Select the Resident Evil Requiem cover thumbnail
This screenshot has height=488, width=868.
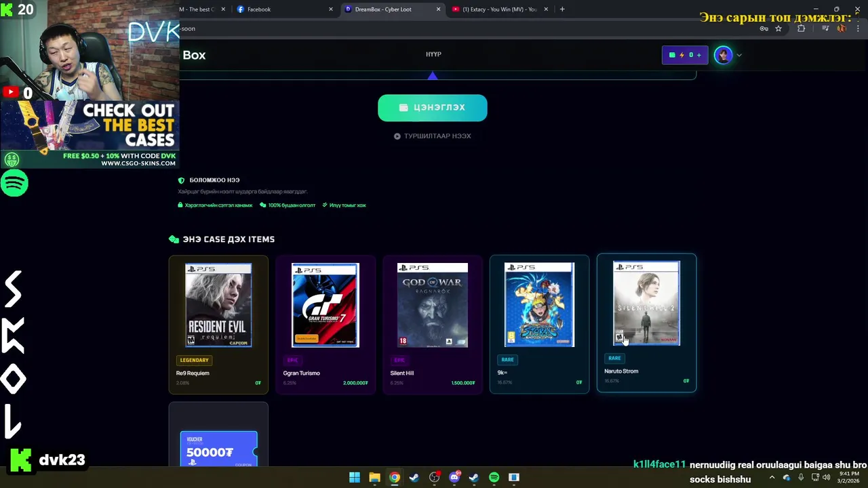[218, 305]
